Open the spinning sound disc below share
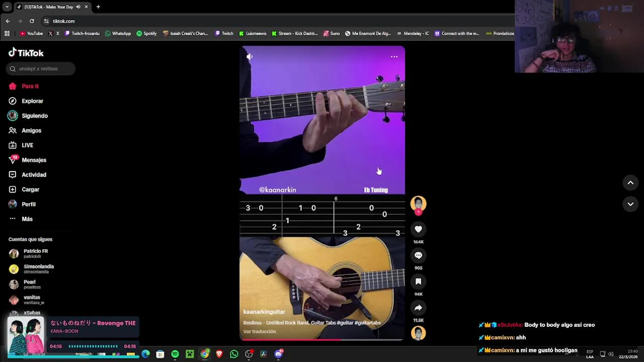This screenshot has width=644, height=362. [418, 333]
